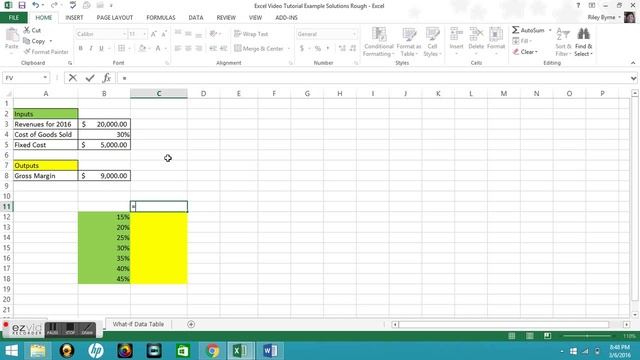Open the font name dropdown
Image resolution: width=640 pixels, height=360 pixels.
[124, 34]
